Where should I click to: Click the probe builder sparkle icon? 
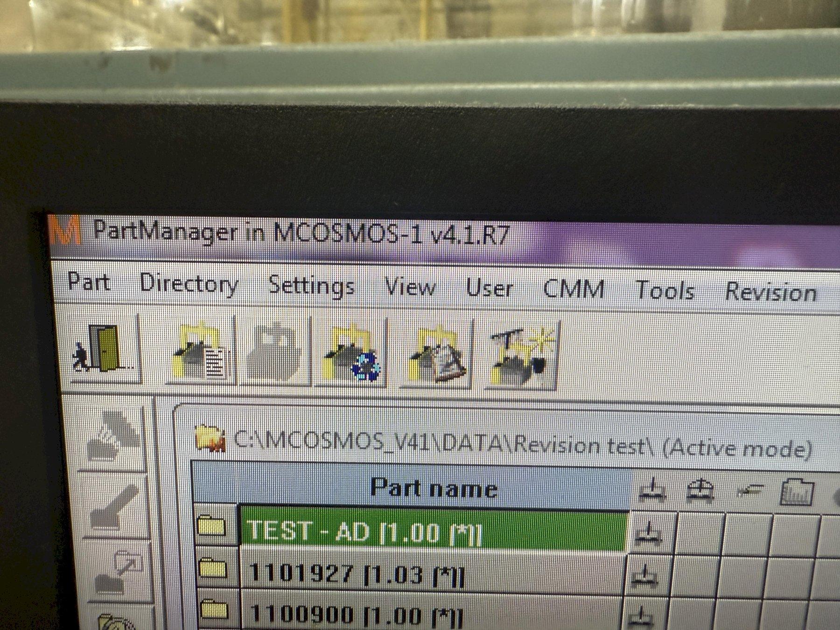522,356
